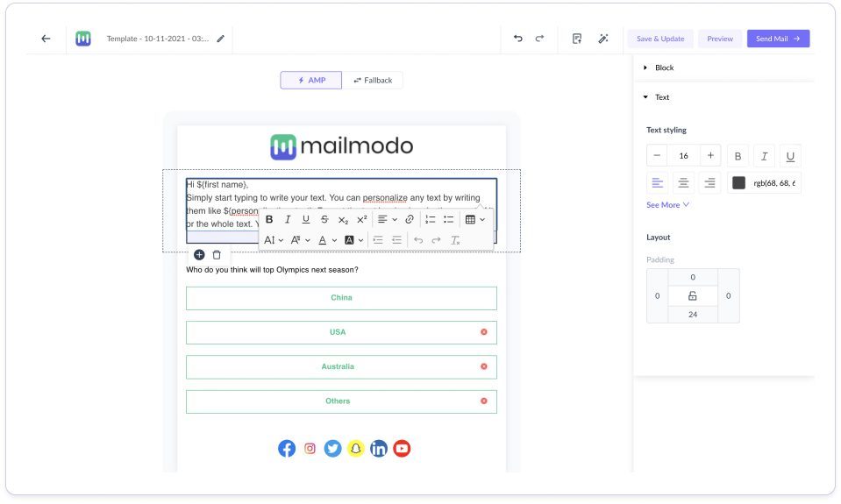Toggle Underline in Text styling panel
The height and width of the screenshot is (504, 841).
[x=791, y=156]
